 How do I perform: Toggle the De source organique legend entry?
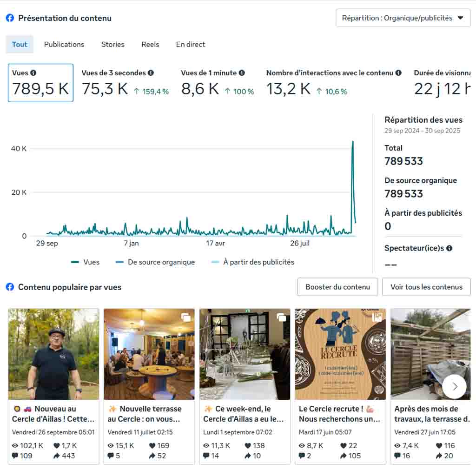point(155,262)
